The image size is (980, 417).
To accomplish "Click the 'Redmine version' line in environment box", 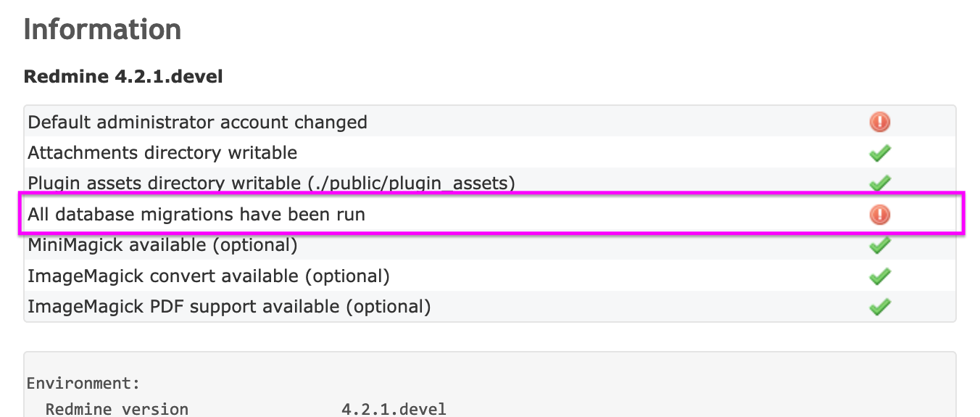I will point(117,409).
